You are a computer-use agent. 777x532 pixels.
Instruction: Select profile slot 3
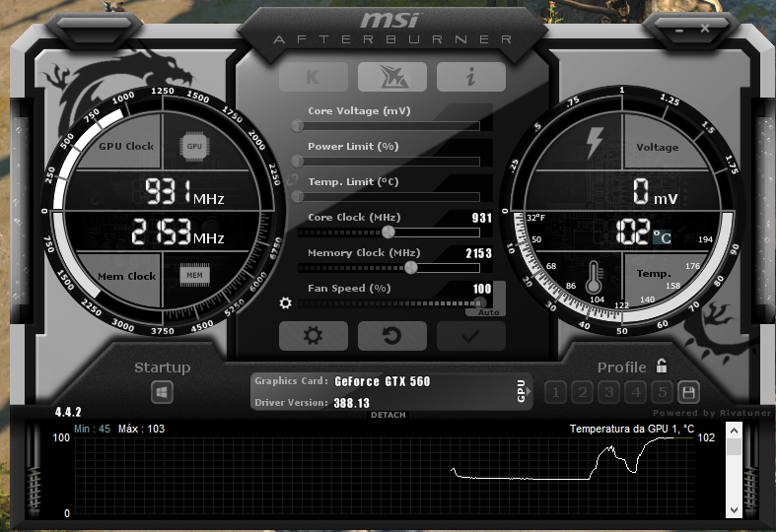tap(609, 393)
